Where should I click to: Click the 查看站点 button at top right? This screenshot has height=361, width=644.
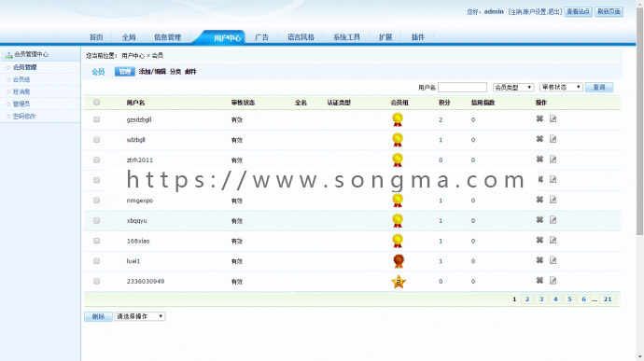click(x=579, y=11)
